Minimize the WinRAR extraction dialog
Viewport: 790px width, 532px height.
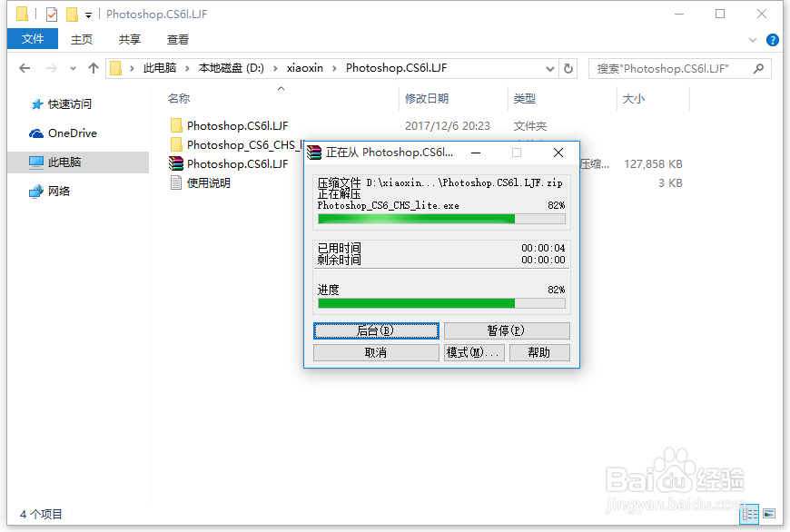(x=476, y=153)
